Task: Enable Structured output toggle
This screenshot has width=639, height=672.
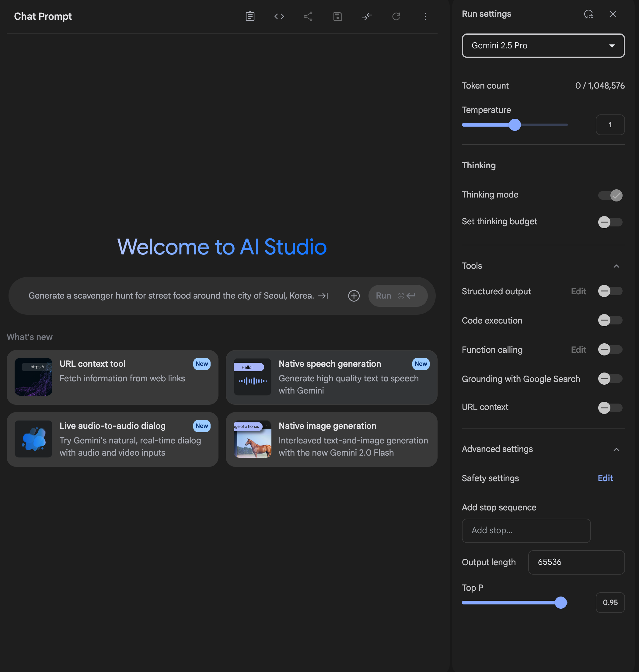Action: [x=610, y=291]
